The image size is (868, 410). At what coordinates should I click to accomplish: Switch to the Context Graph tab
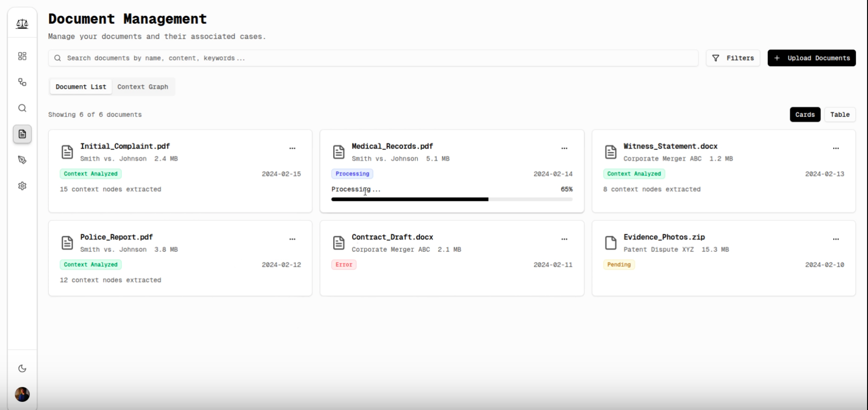(x=142, y=87)
